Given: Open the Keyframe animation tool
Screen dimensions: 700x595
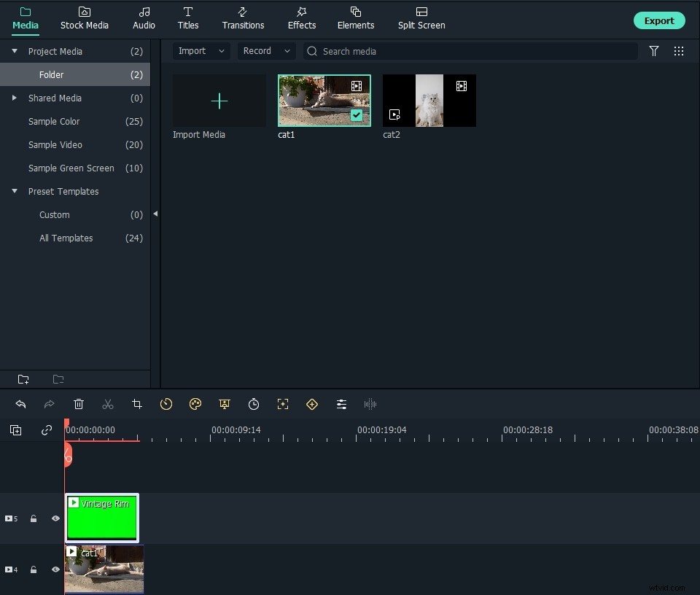Looking at the screenshot, I should pyautogui.click(x=312, y=405).
